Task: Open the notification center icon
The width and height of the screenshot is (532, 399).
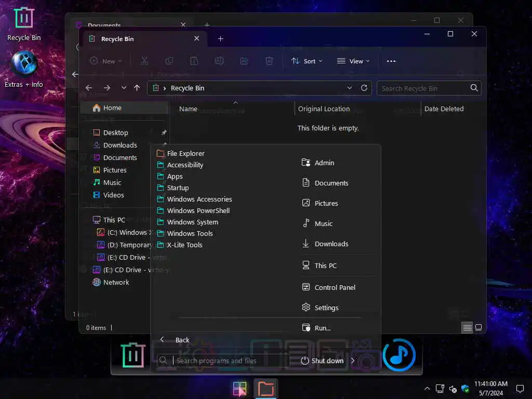Action: [x=520, y=389]
